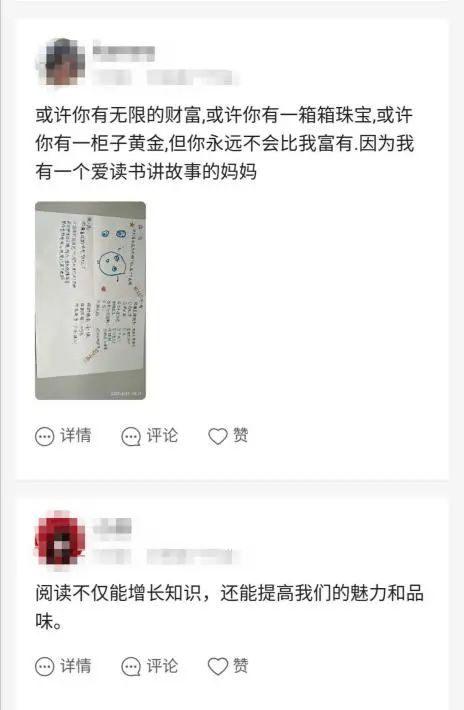The width and height of the screenshot is (464, 710).
Task: Tap the 评论 bubble icon under first post
Action: [x=131, y=437]
